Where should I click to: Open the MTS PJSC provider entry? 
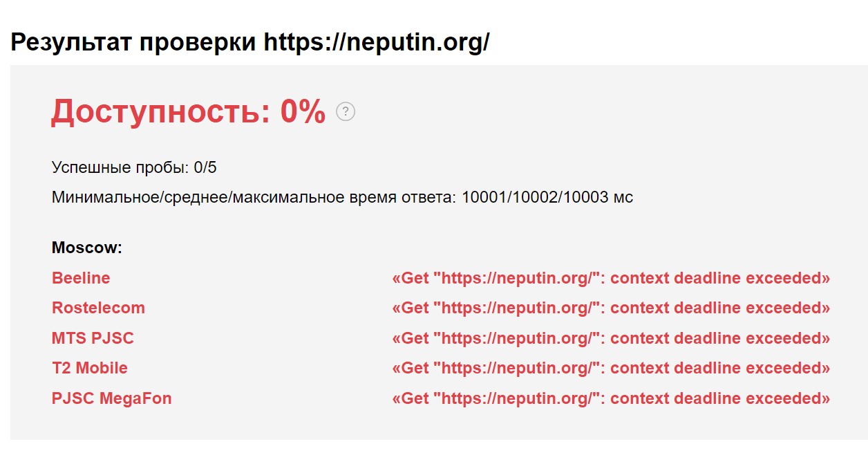tap(93, 338)
